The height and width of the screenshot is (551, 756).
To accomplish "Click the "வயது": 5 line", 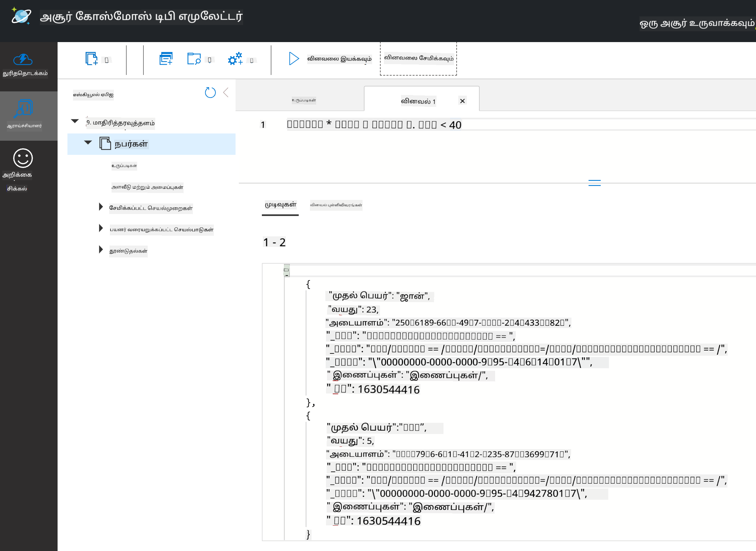I will 350,441.
